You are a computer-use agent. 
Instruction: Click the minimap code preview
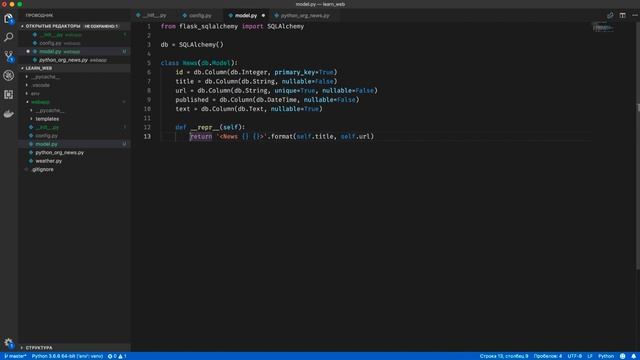point(603,27)
